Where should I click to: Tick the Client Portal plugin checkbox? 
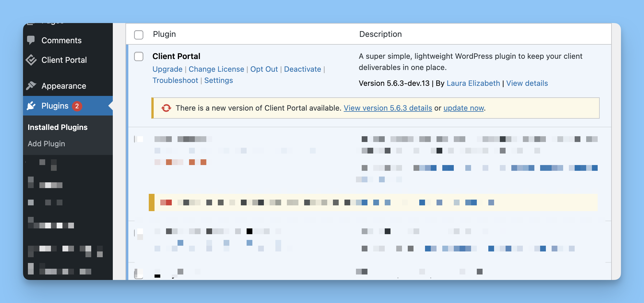pyautogui.click(x=139, y=56)
